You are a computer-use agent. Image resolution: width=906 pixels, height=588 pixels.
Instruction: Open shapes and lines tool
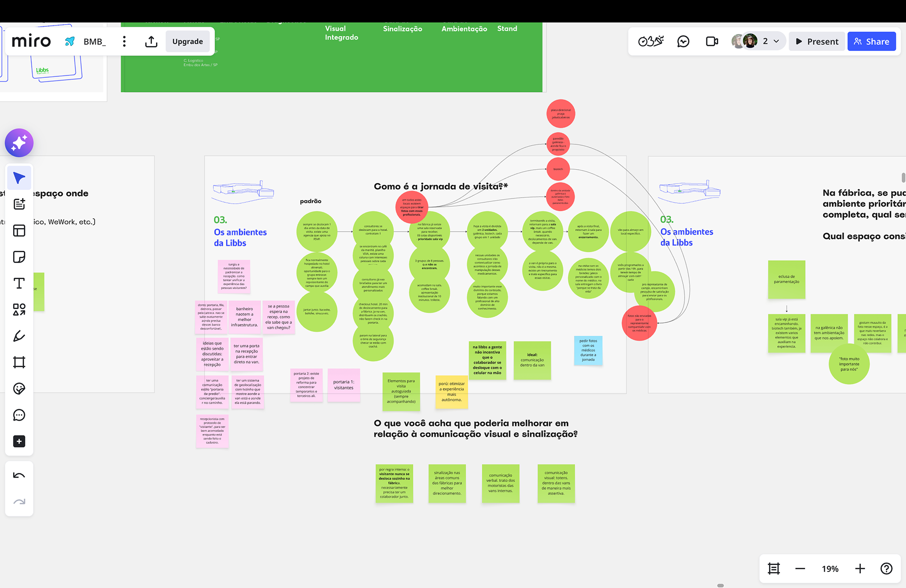pos(19,310)
